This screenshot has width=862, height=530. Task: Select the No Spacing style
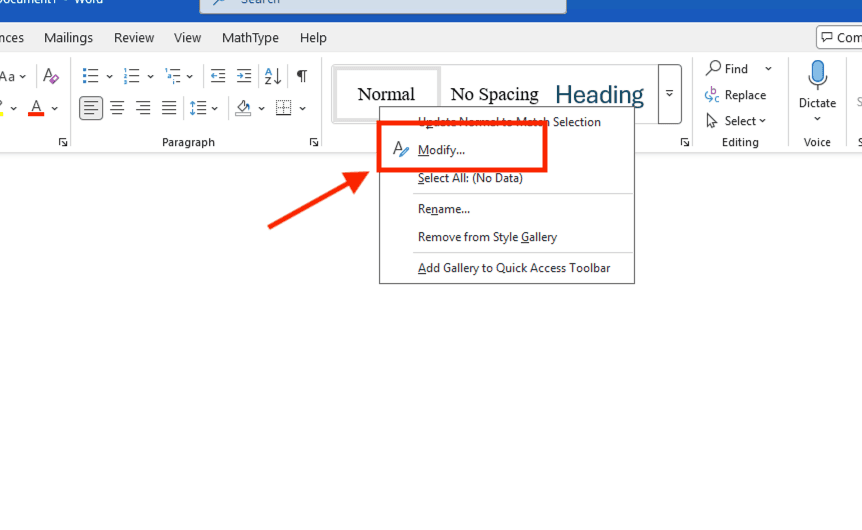coord(495,94)
